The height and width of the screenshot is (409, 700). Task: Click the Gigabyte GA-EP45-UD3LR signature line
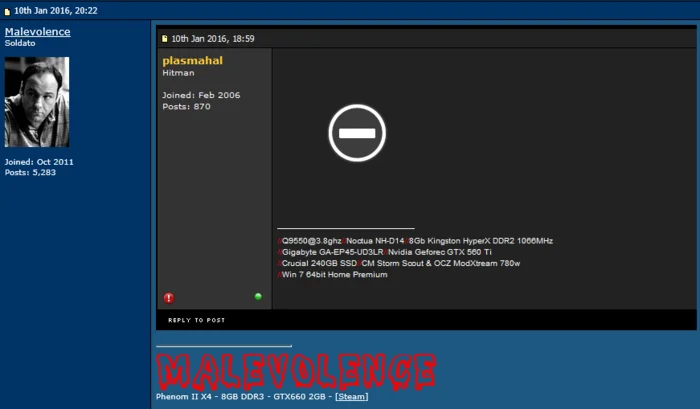[x=384, y=252]
